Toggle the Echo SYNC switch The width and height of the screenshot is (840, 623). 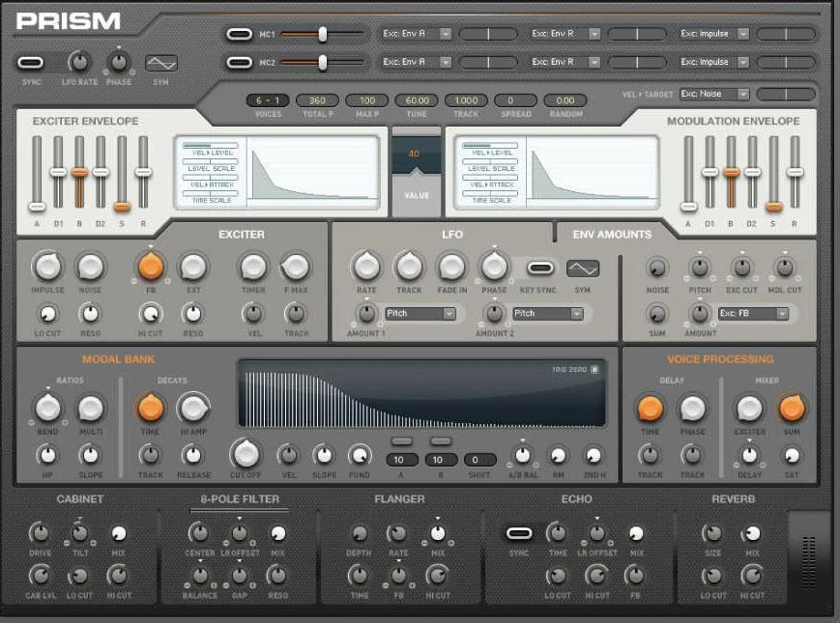tap(519, 533)
